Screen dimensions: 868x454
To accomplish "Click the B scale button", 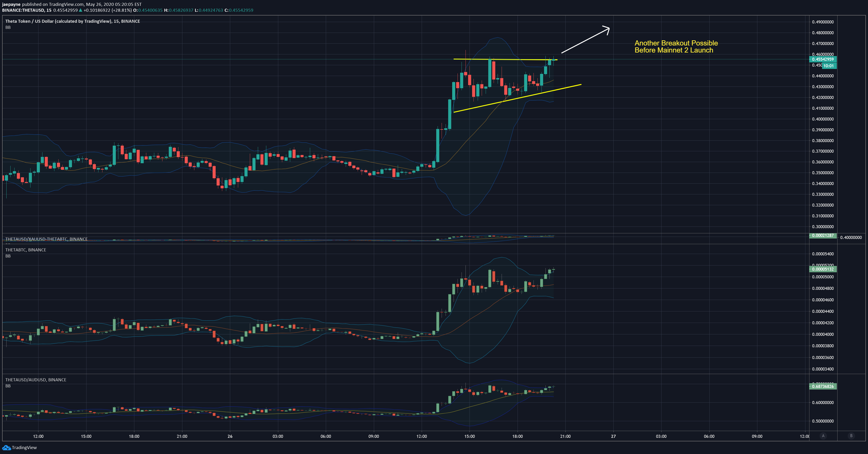I will click(851, 436).
